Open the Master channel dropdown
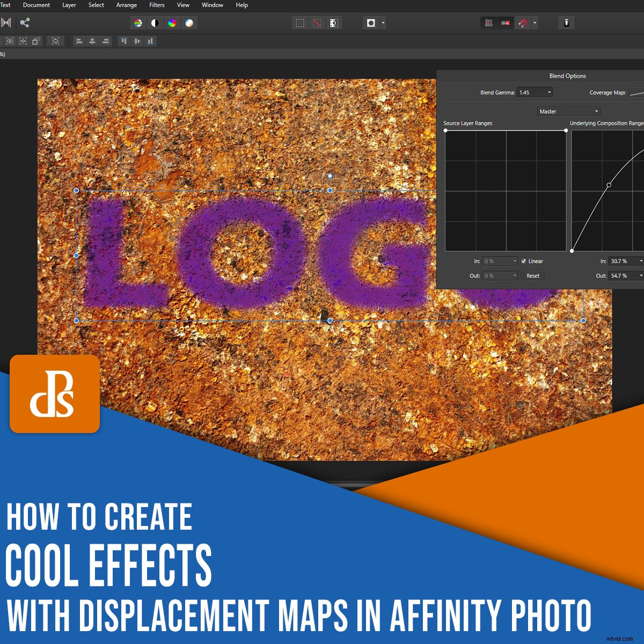The width and height of the screenshot is (644, 644). 568,111
